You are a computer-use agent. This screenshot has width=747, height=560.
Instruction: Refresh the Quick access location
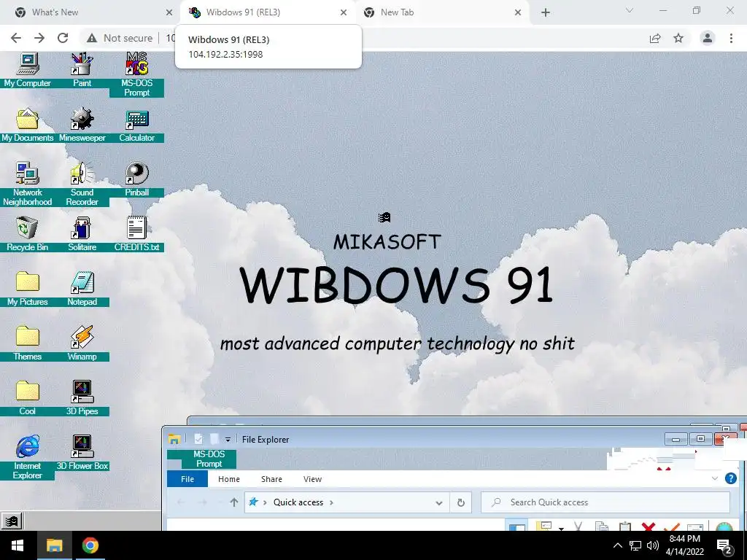461,502
